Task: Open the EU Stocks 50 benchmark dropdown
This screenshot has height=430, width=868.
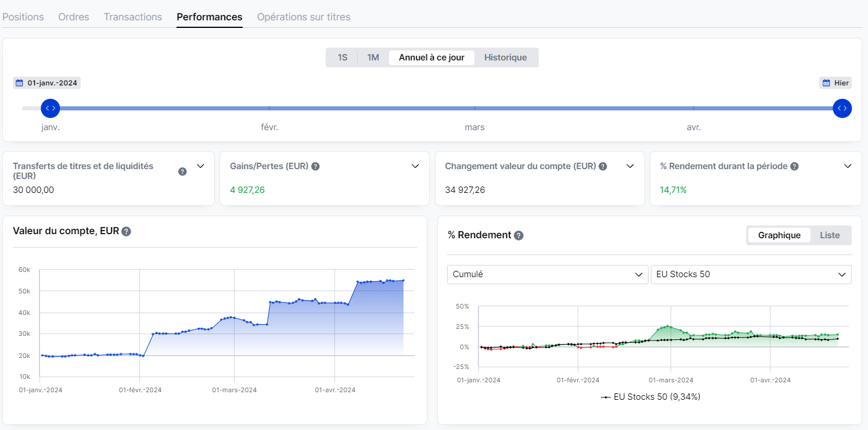Action: tap(751, 274)
